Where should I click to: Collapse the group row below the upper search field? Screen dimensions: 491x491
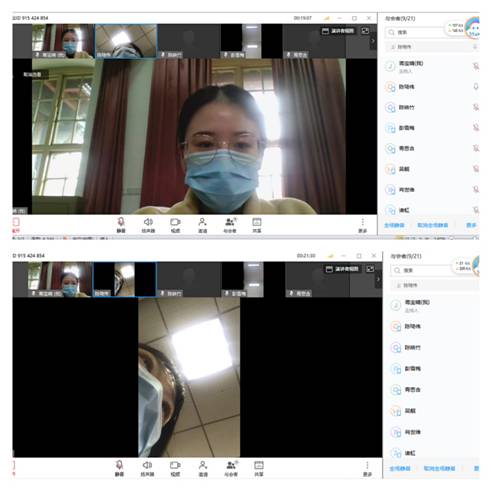click(x=432, y=47)
